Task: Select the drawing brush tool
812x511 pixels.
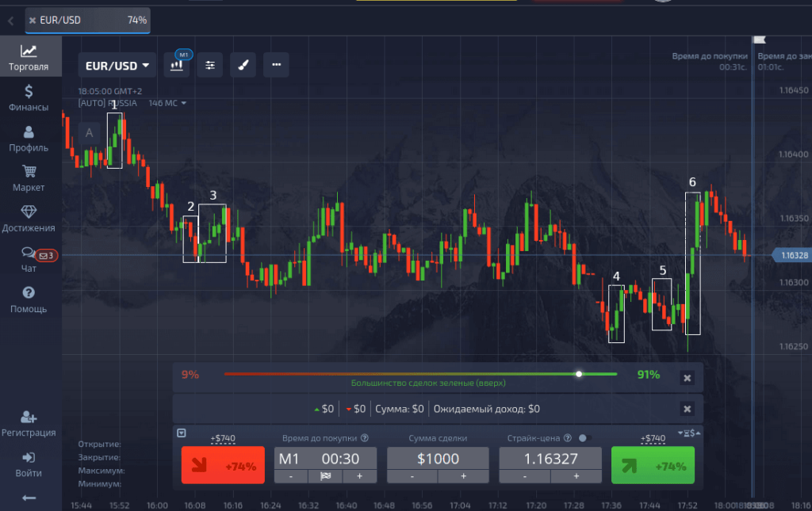Action: coord(243,65)
